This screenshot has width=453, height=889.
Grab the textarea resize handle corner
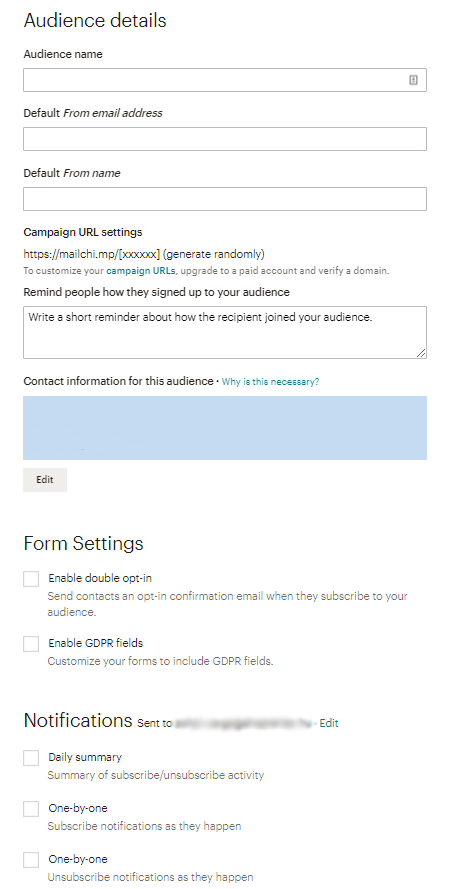[x=421, y=353]
